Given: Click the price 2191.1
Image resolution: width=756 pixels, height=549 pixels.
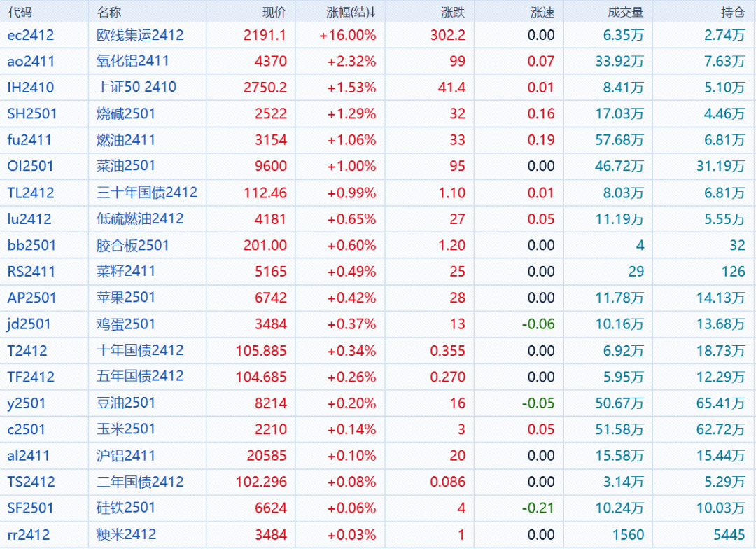Looking at the screenshot, I should 265,35.
